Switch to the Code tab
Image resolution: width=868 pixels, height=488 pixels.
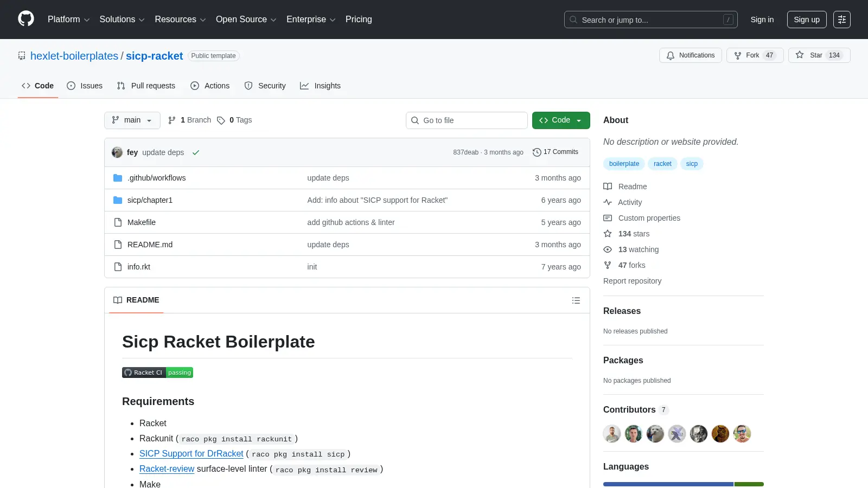point(37,86)
